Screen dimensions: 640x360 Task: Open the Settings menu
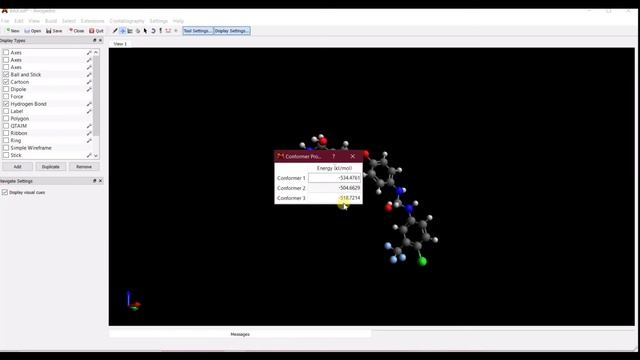pyautogui.click(x=158, y=21)
